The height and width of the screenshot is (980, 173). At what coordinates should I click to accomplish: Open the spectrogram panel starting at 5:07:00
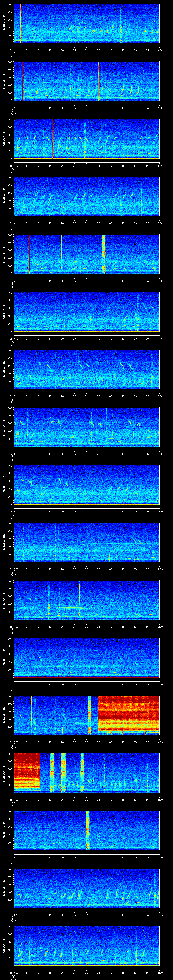click(x=87, y=369)
